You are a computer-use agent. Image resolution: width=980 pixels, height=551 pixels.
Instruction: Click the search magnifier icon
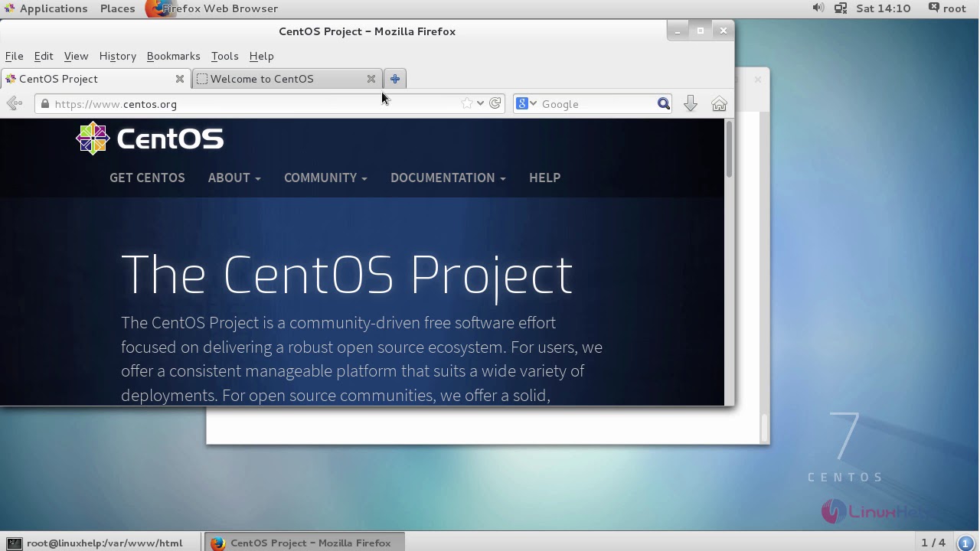click(664, 103)
